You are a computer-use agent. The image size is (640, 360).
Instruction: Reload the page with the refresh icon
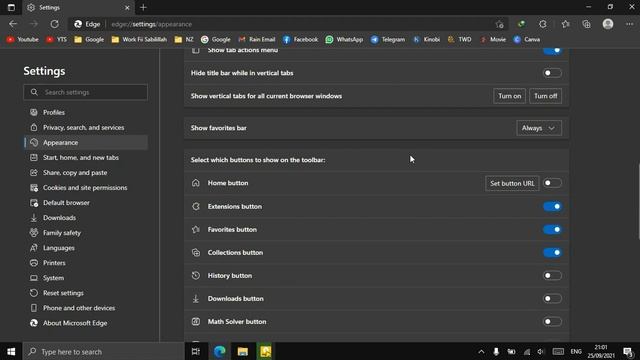(54, 24)
